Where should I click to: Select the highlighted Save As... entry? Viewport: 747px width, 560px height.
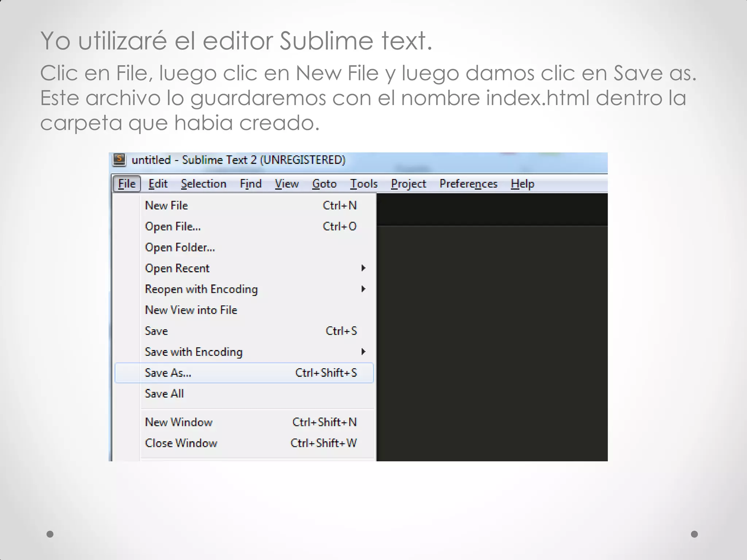click(244, 373)
